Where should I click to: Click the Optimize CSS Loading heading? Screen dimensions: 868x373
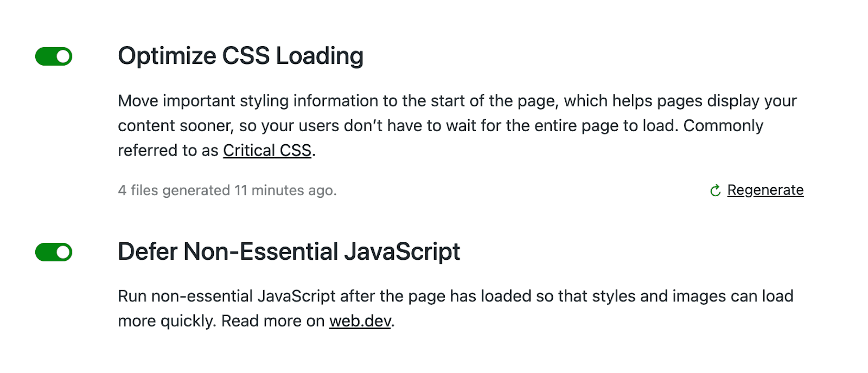pyautogui.click(x=241, y=55)
